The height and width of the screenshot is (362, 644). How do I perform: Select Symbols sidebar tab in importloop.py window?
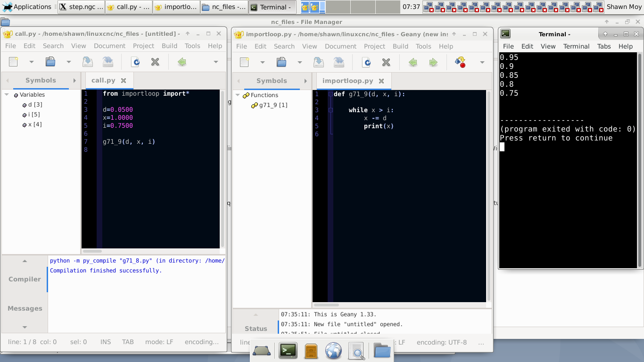pyautogui.click(x=272, y=81)
